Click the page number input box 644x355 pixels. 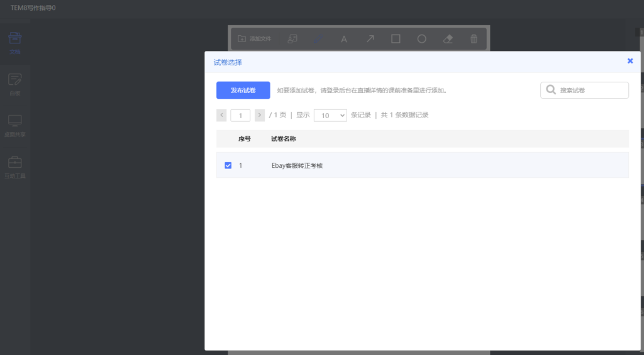240,116
